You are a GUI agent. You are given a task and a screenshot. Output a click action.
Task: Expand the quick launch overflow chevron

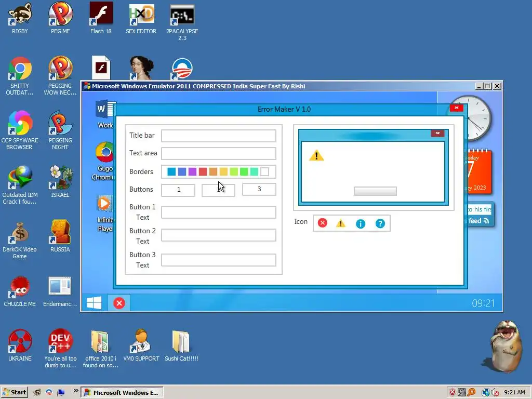[x=76, y=391]
